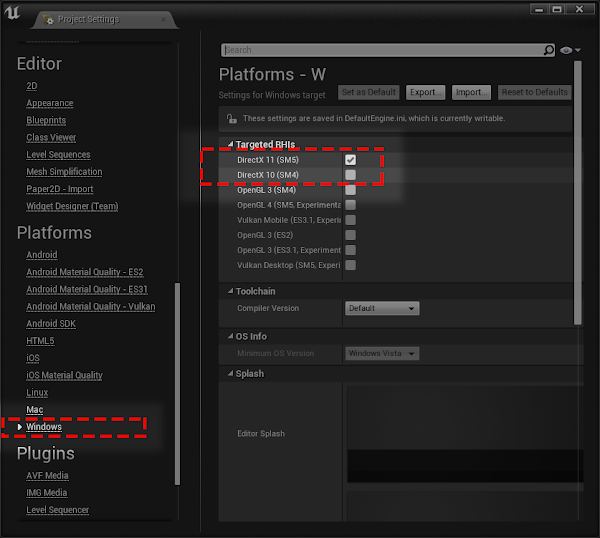Click Reset to Defaults button
This screenshot has width=600, height=538.
point(535,92)
